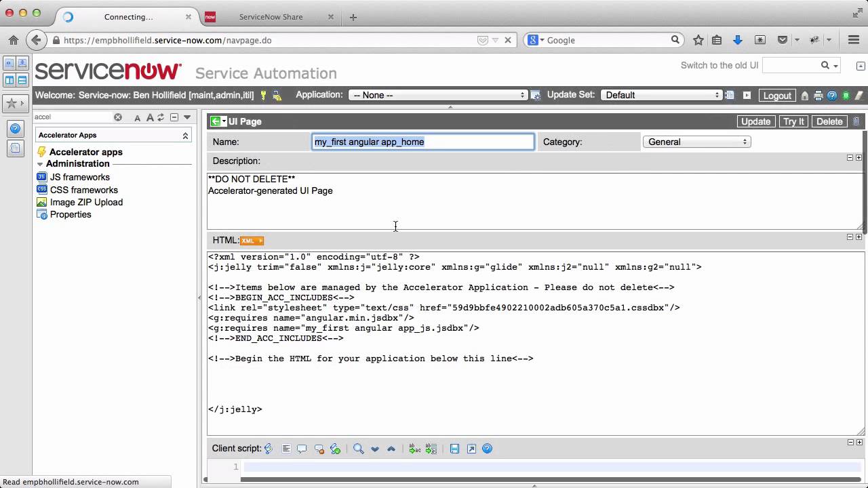Click the left sidebar document list icon
The width and height of the screenshot is (868, 488).
pos(15,148)
